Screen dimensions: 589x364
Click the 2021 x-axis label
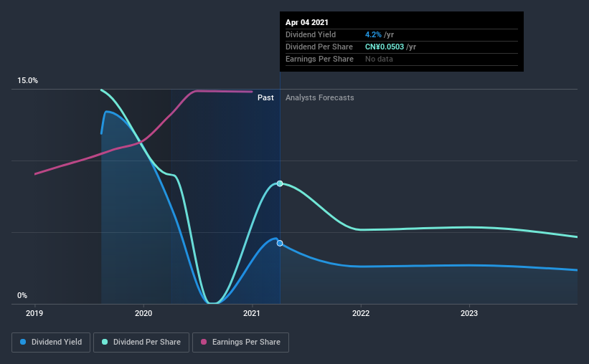(252, 313)
